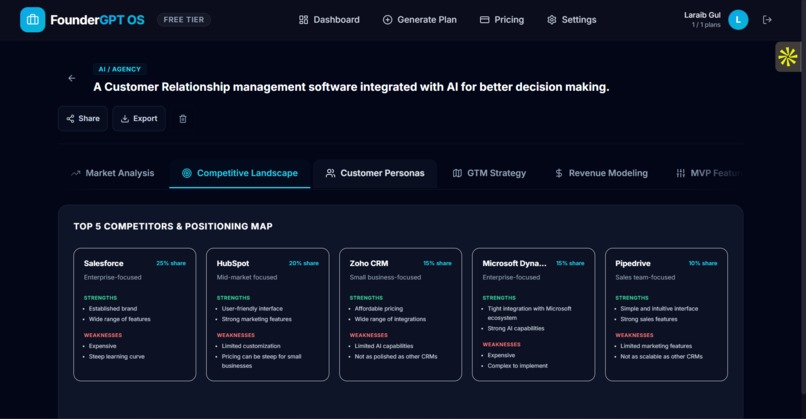Click the 20% share label on HubSpot
The width and height of the screenshot is (806, 419).
click(304, 263)
